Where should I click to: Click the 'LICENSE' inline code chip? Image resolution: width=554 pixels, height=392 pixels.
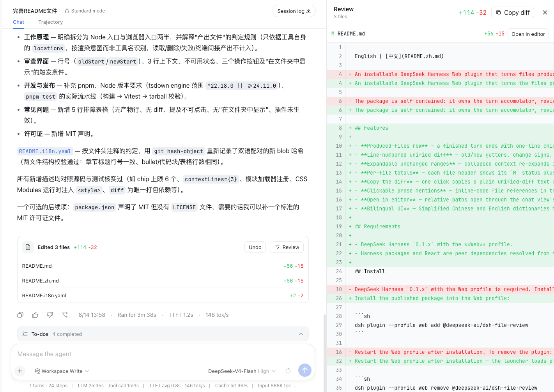[184, 207]
